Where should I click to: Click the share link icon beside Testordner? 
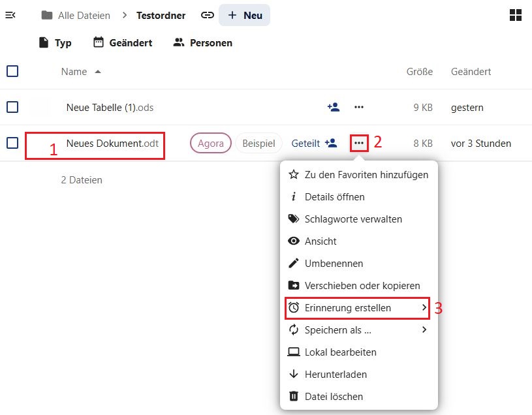coord(208,15)
